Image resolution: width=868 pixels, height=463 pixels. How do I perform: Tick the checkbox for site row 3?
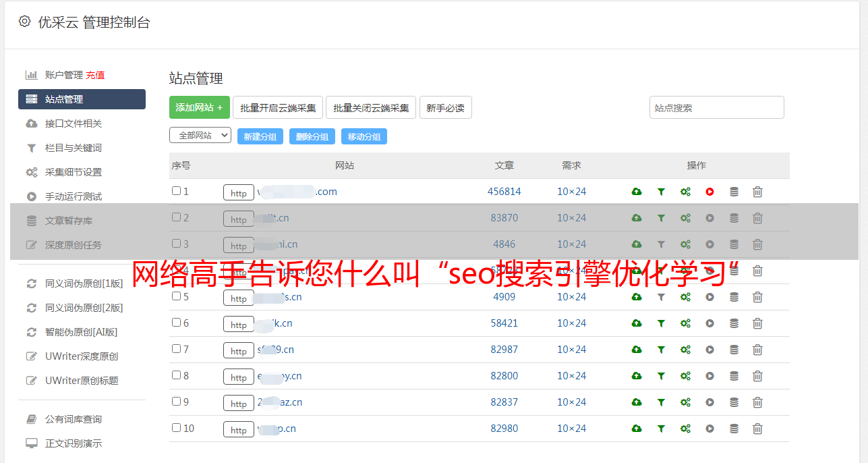point(176,244)
